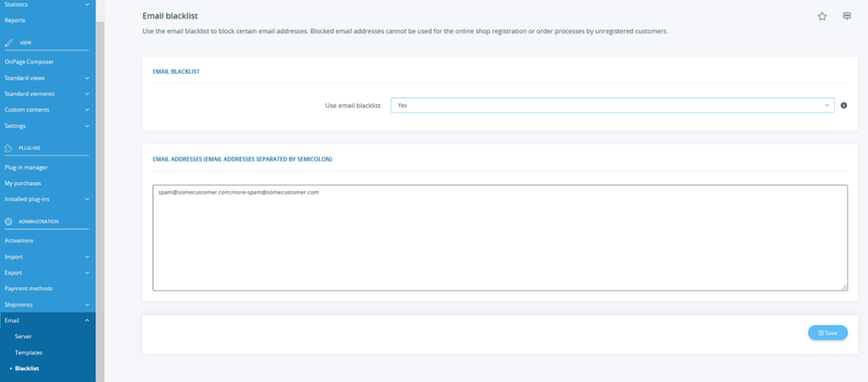Image resolution: width=868 pixels, height=382 pixels.
Task: Click the 'EMAIL BLACKLIST' section title
Action: pyautogui.click(x=176, y=71)
